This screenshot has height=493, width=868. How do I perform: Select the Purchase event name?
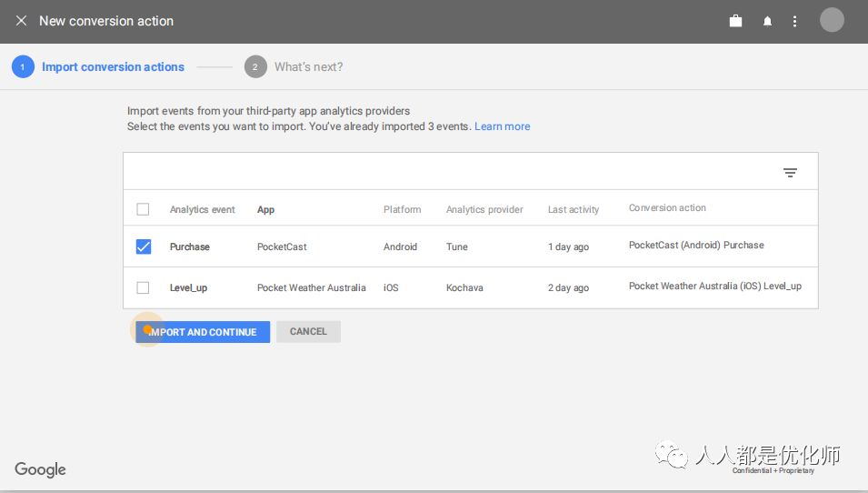click(189, 246)
